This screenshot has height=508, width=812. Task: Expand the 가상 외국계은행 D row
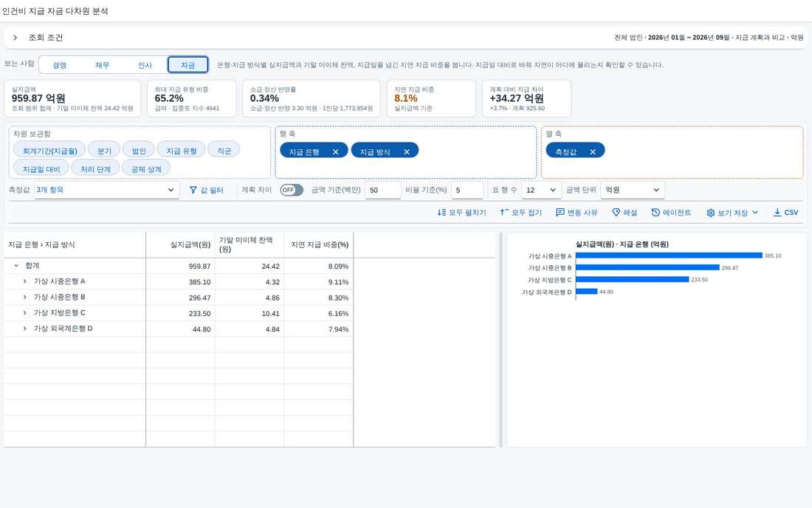24,329
